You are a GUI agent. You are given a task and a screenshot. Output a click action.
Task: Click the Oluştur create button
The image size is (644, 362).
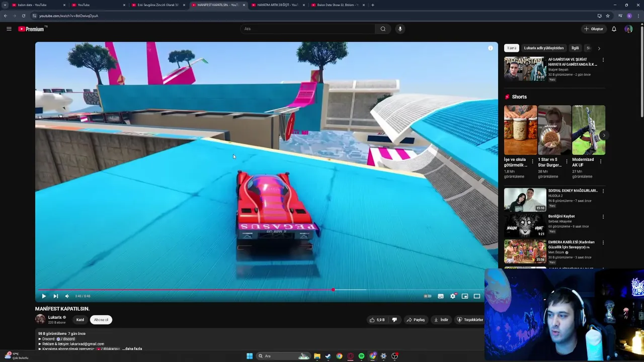point(594,29)
